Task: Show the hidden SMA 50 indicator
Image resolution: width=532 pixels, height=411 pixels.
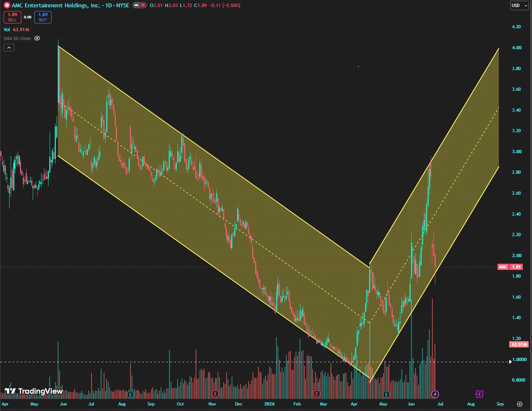Action: click(x=37, y=39)
